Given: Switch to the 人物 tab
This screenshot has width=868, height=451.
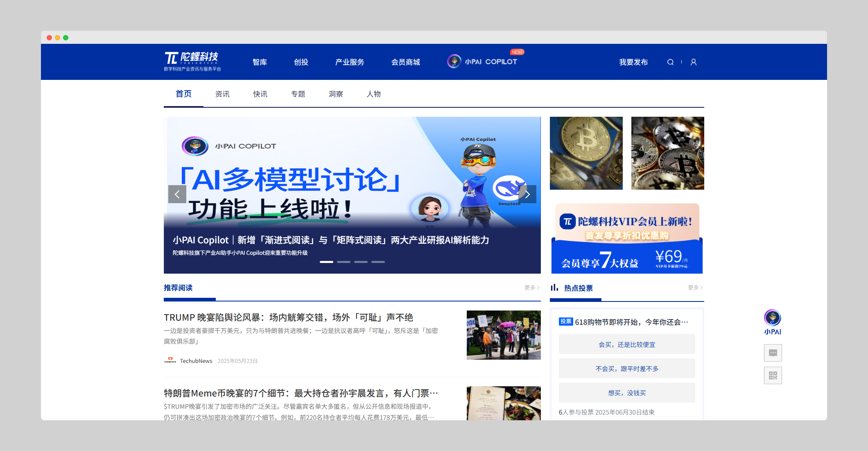Looking at the screenshot, I should pos(374,94).
